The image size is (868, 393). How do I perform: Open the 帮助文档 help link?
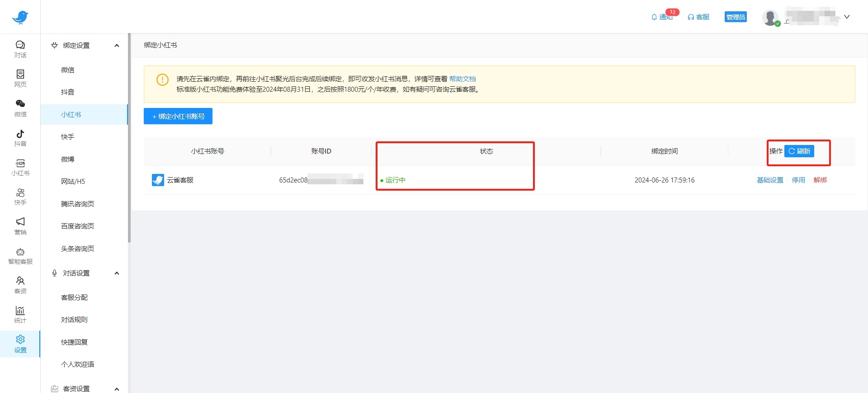(x=462, y=79)
